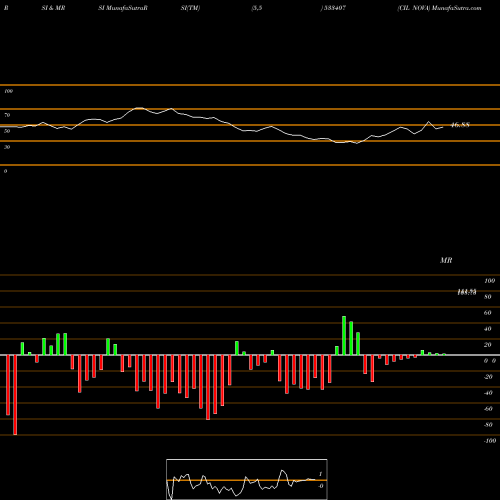Open the mini overview chart thumbnail
Screen dimensions: 500x500
247,479
